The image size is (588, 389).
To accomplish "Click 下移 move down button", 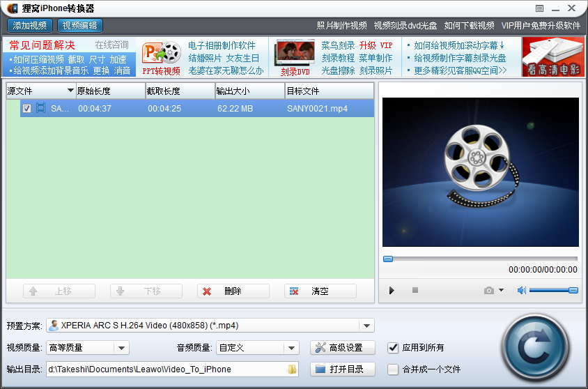I will pyautogui.click(x=146, y=291).
